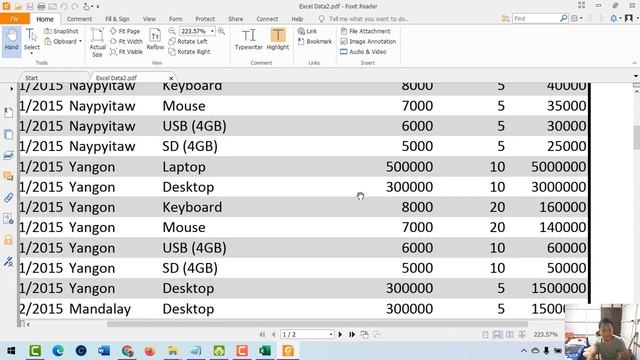640x360 pixels.
Task: Add a Bookmark
Action: (x=315, y=41)
